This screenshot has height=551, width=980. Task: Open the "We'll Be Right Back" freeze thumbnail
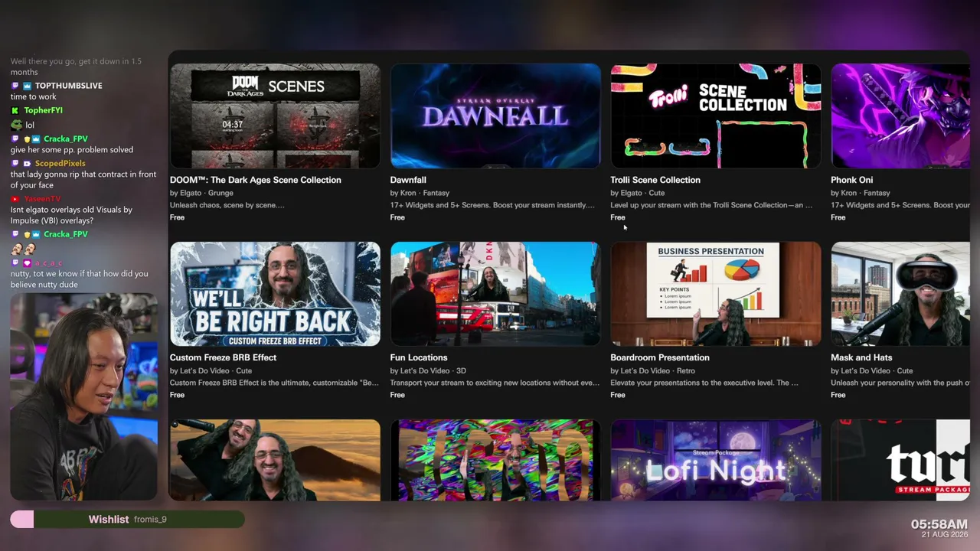click(275, 294)
